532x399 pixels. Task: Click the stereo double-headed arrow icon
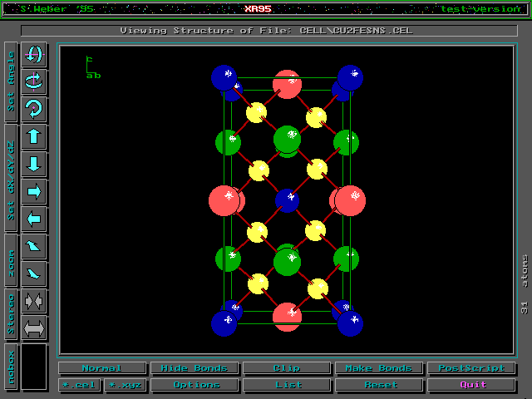[33, 328]
